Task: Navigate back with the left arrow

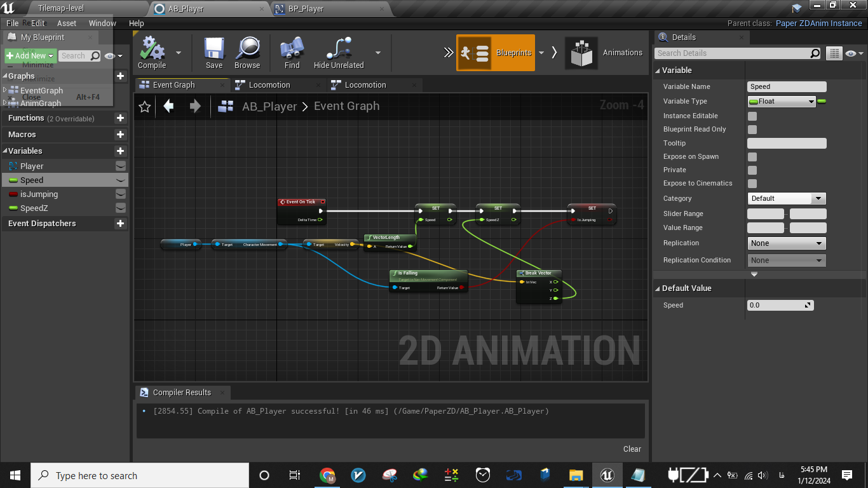Action: tap(168, 106)
